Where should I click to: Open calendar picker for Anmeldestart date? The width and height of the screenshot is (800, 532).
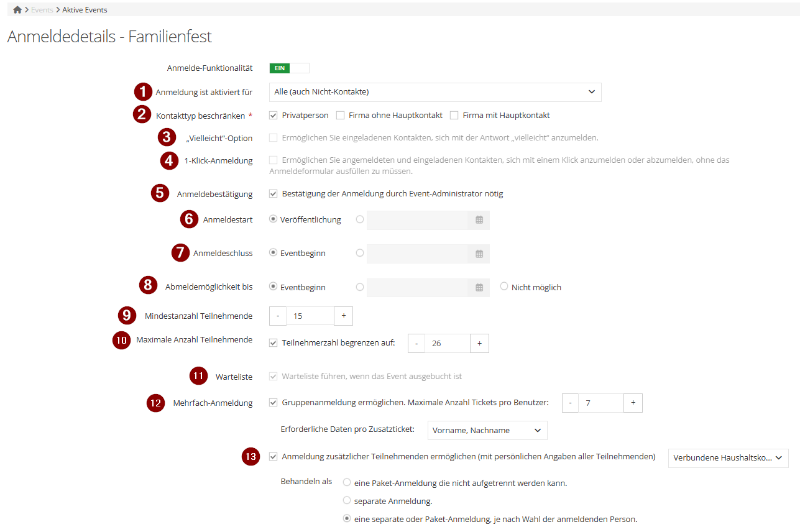[x=479, y=220]
